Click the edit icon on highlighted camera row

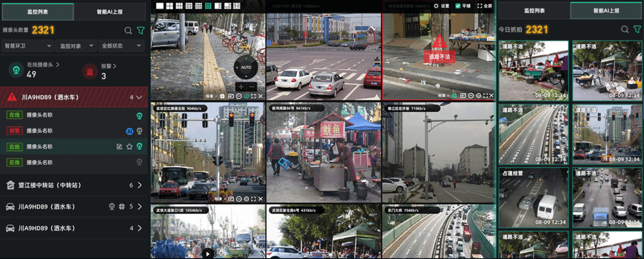point(119,147)
